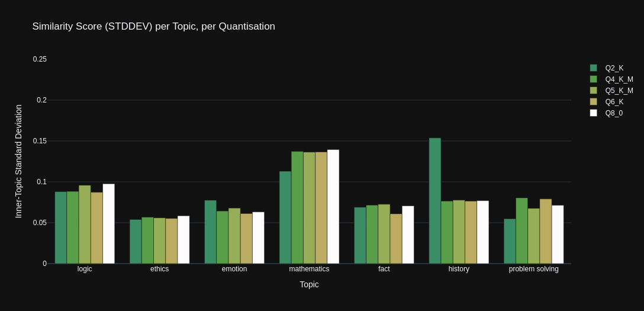
Task: Click the 'Topic' x-axis title
Action: (x=309, y=284)
